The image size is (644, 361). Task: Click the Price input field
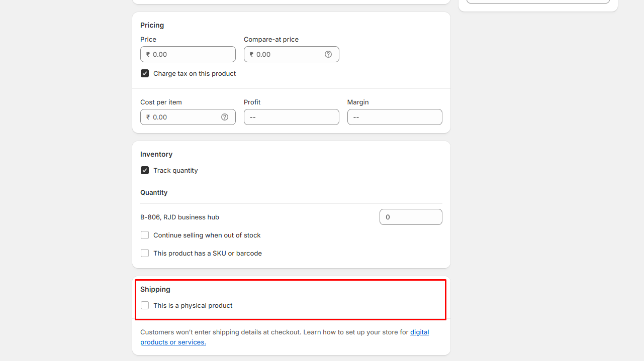pyautogui.click(x=188, y=54)
